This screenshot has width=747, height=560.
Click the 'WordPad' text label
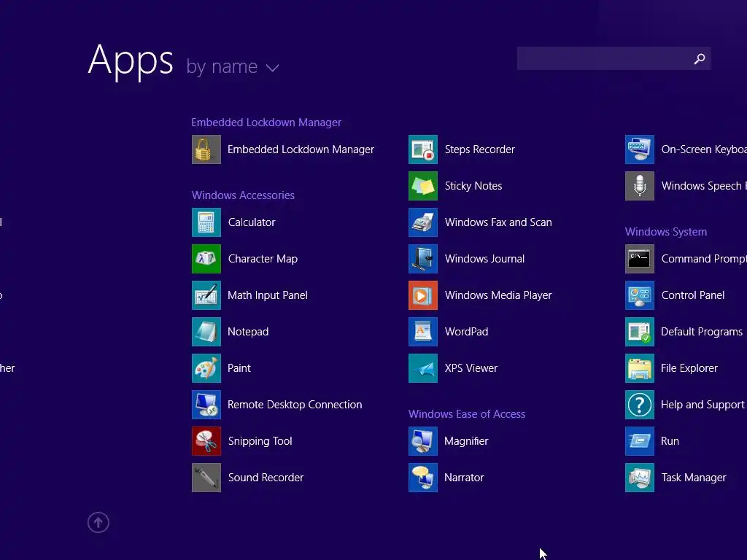click(x=466, y=332)
